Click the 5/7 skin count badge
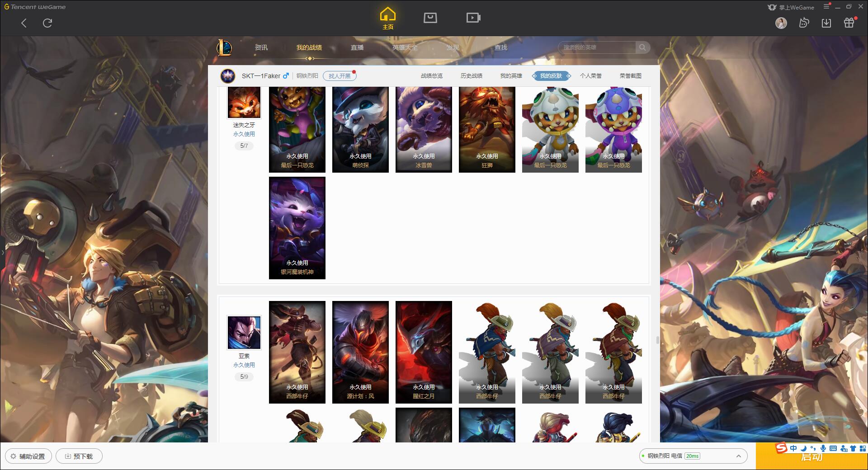The image size is (868, 470). click(x=244, y=146)
